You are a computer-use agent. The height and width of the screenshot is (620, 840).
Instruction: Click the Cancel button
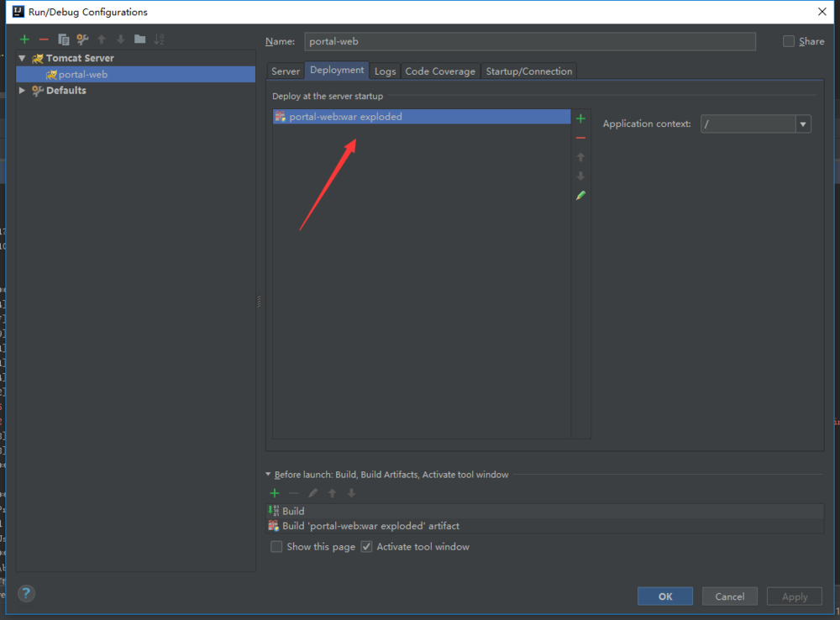tap(730, 596)
